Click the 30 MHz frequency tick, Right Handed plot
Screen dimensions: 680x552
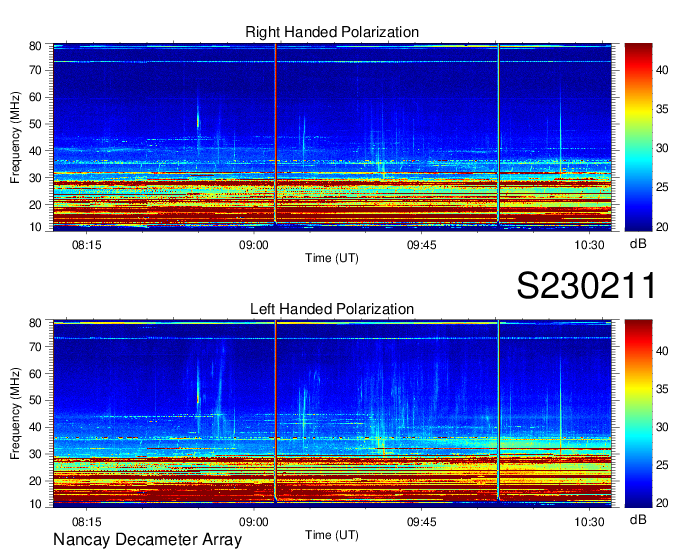[x=35, y=178]
